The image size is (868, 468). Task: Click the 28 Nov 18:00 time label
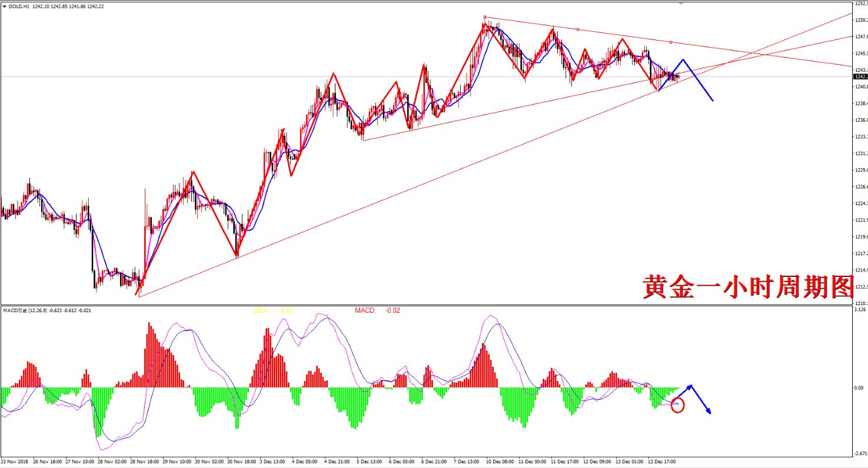pyautogui.click(x=145, y=462)
